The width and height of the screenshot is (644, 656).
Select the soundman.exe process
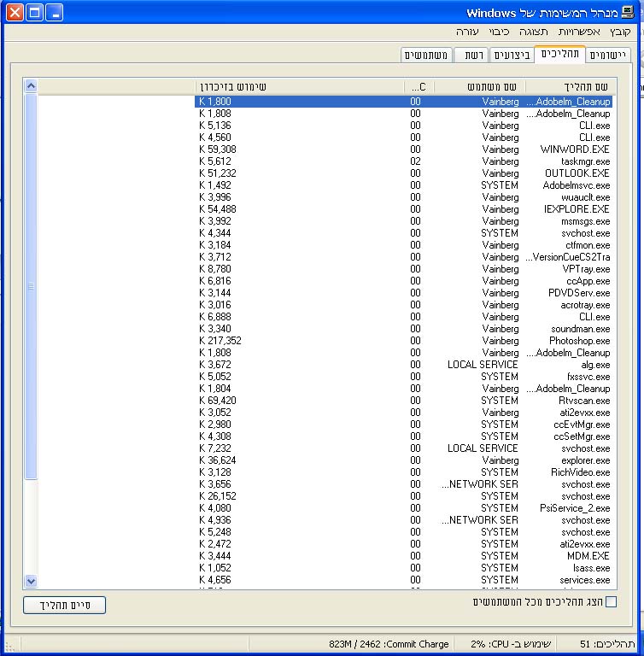tap(403, 329)
